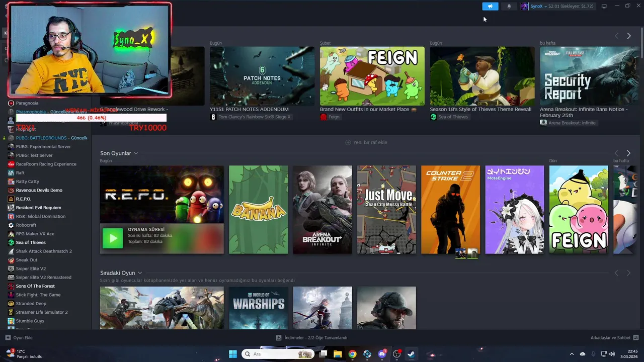The height and width of the screenshot is (362, 644).
Task: Open the BANANA game card
Action: 258,210
